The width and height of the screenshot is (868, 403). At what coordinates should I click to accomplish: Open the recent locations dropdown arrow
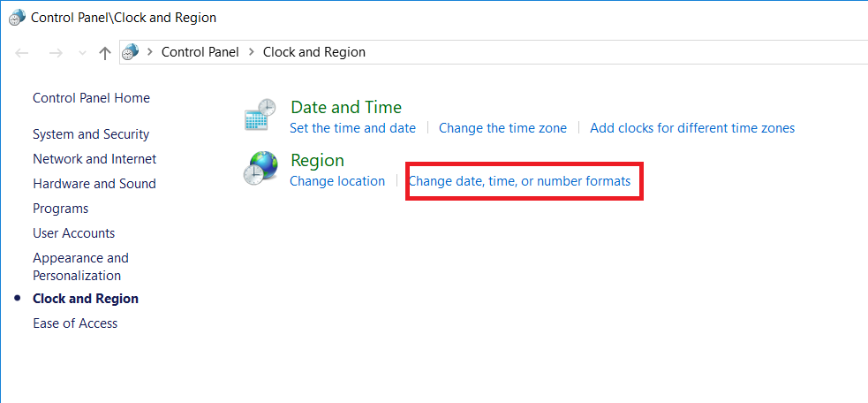[x=82, y=53]
